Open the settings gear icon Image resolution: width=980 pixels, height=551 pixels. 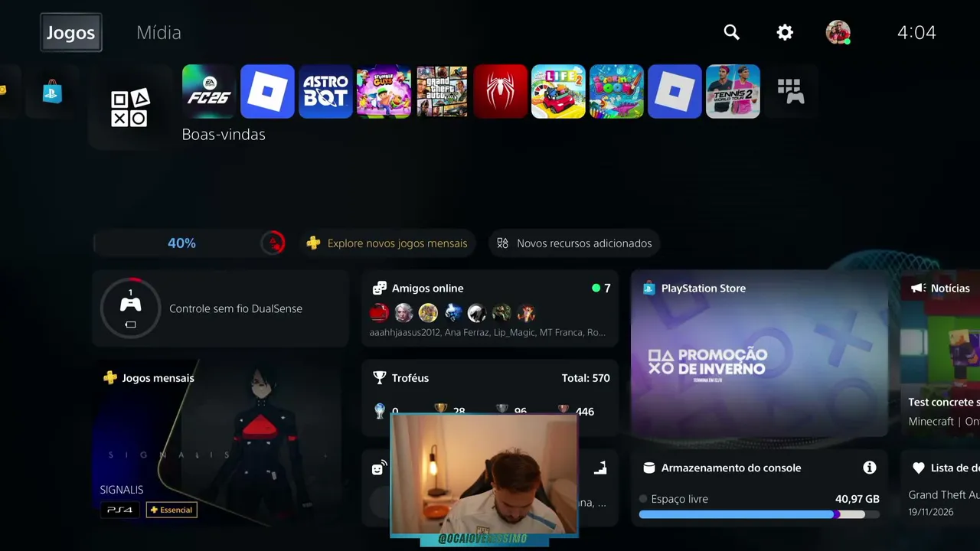[x=785, y=32]
